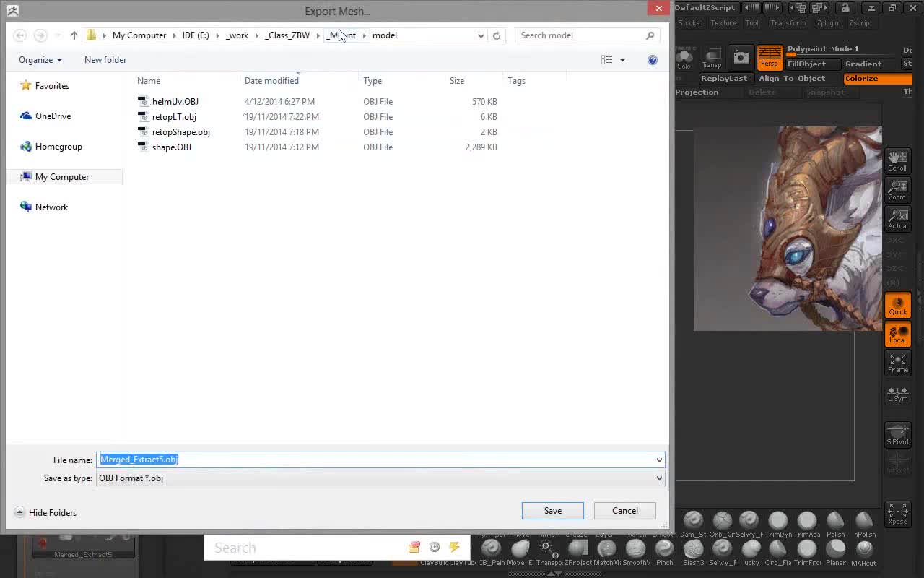Click the Zoom canvas navigation icon

897,189
